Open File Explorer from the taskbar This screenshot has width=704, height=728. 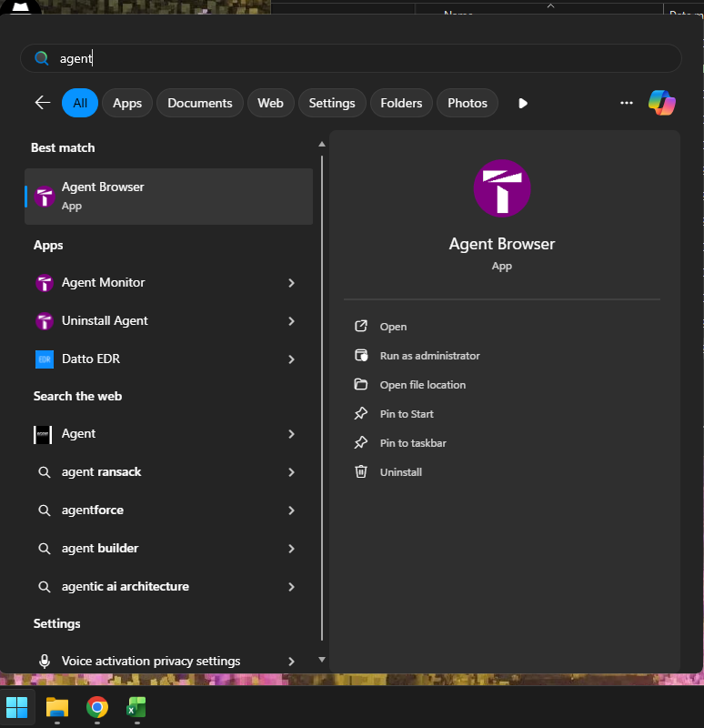coord(57,707)
